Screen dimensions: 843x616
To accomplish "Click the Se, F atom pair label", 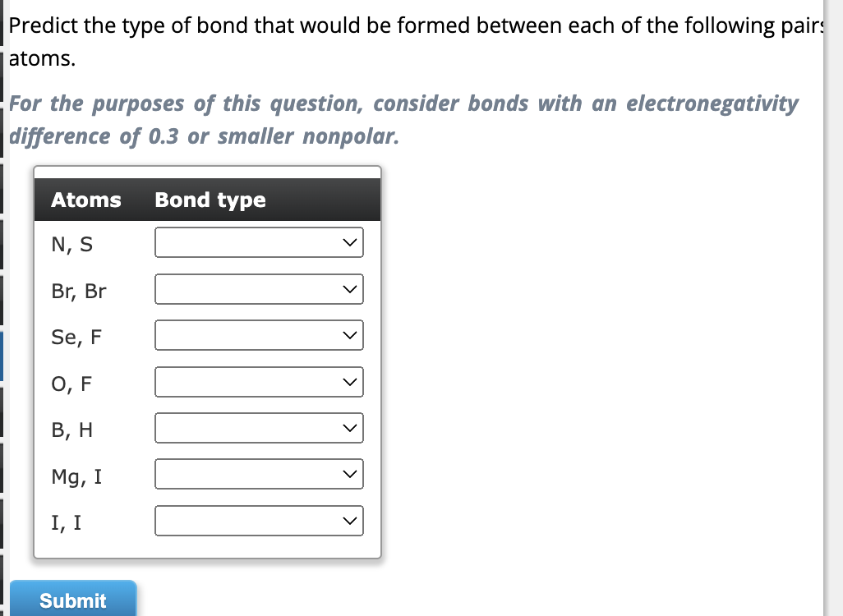I will 75,336.
